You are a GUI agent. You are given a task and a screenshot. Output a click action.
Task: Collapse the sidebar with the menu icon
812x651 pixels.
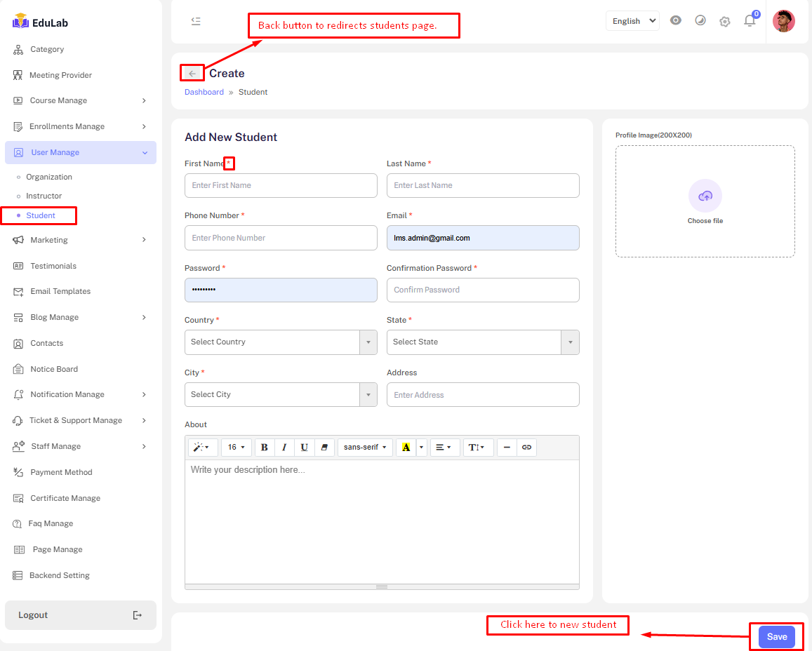(196, 21)
